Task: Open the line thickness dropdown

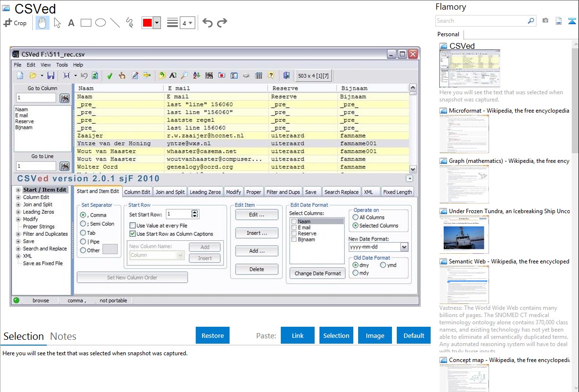Action: tap(187, 23)
